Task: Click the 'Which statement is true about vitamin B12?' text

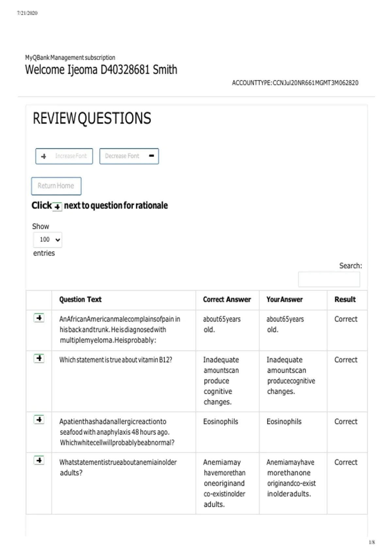Action: (x=116, y=360)
